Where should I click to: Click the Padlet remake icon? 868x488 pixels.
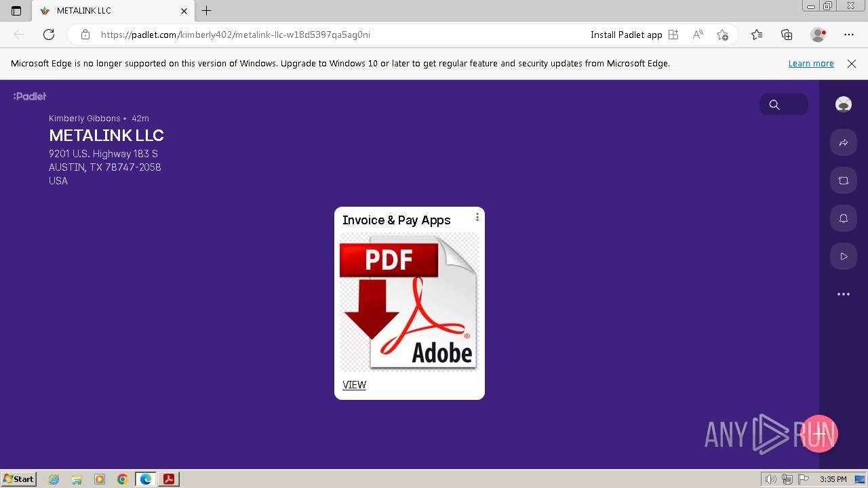[844, 181]
